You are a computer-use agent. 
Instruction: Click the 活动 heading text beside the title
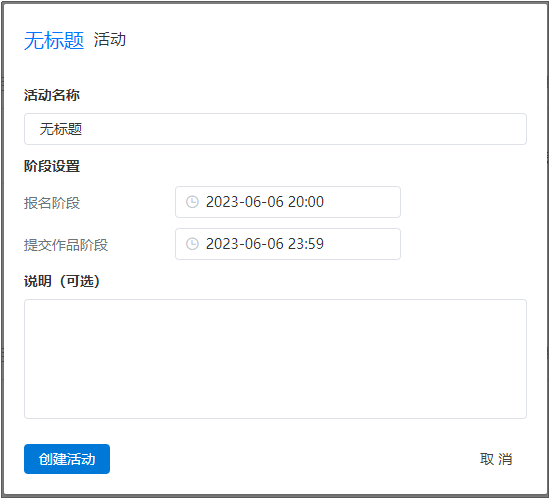(109, 39)
